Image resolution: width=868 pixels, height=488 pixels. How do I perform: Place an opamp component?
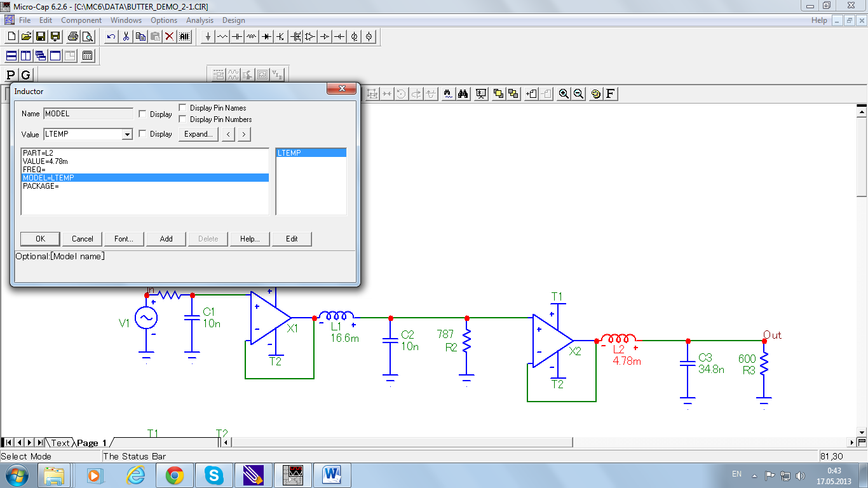tap(310, 37)
